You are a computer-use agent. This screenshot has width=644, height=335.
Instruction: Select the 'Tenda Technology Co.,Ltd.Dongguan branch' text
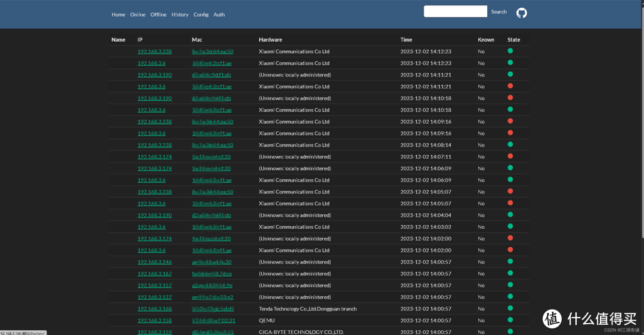[x=308, y=309]
